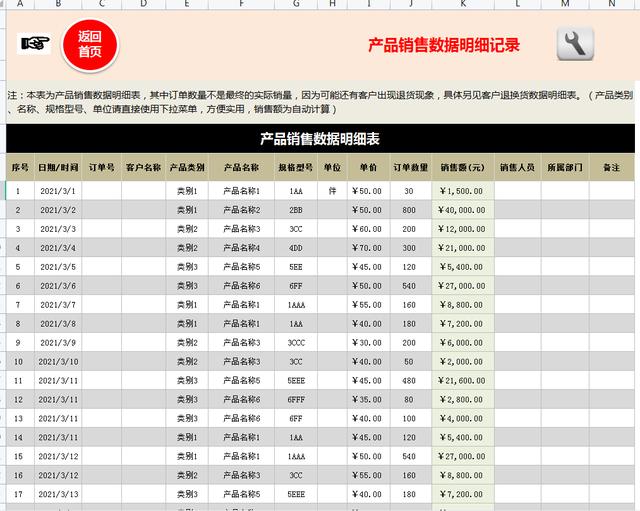Select the 件 unit cell in row 1

tap(332, 191)
